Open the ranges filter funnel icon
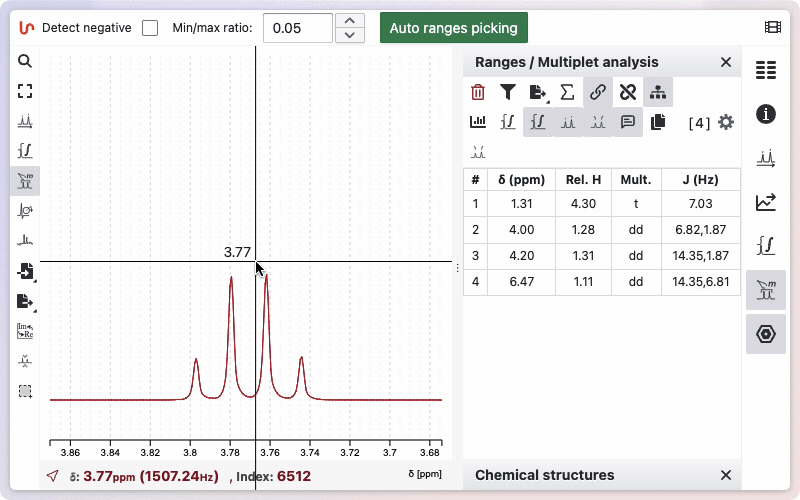This screenshot has height=500, width=800. [x=508, y=92]
